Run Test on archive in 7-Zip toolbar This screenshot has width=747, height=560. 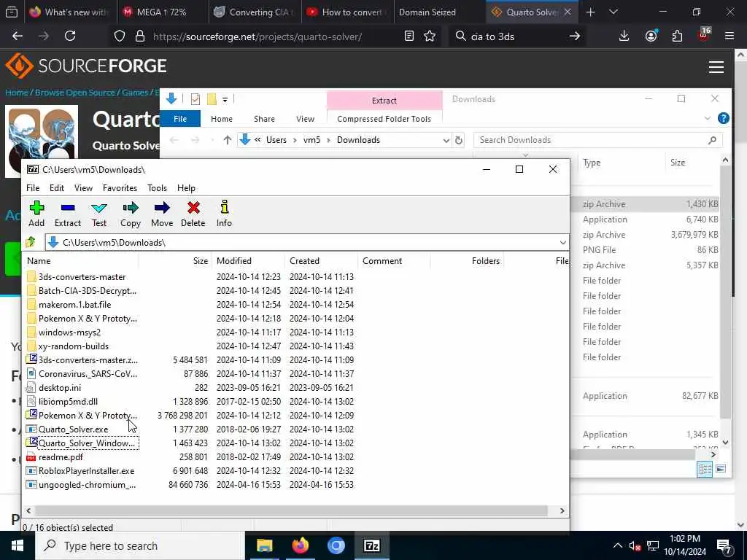99,214
